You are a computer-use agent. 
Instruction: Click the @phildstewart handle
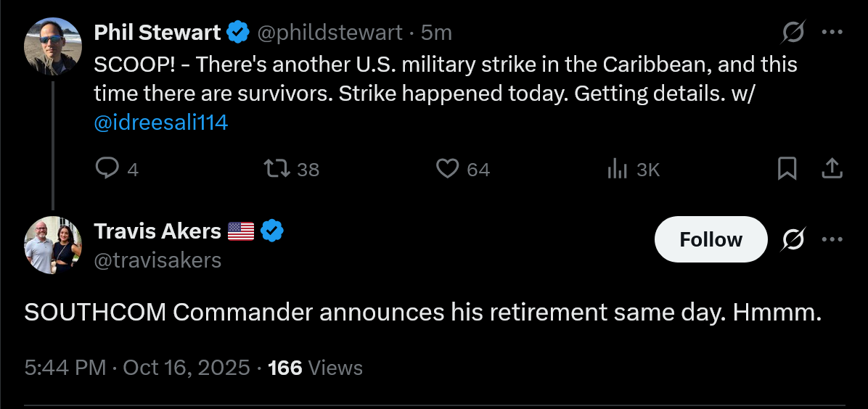pyautogui.click(x=330, y=33)
